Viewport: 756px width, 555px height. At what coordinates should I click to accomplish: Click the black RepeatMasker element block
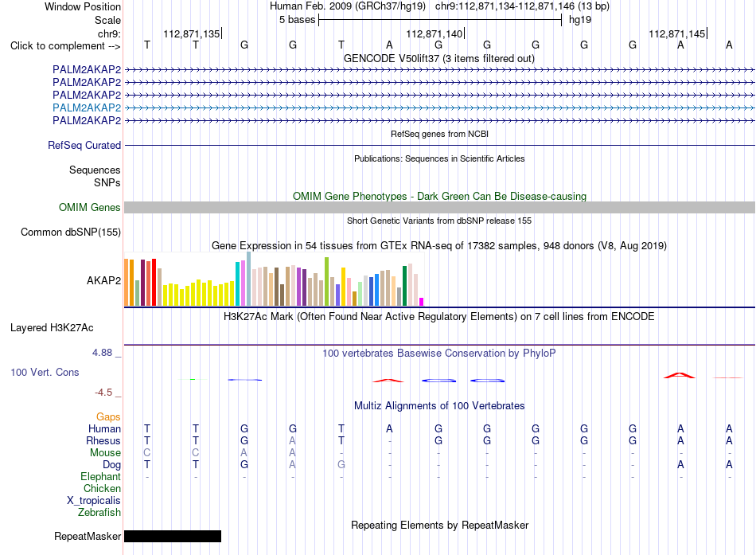click(x=173, y=536)
